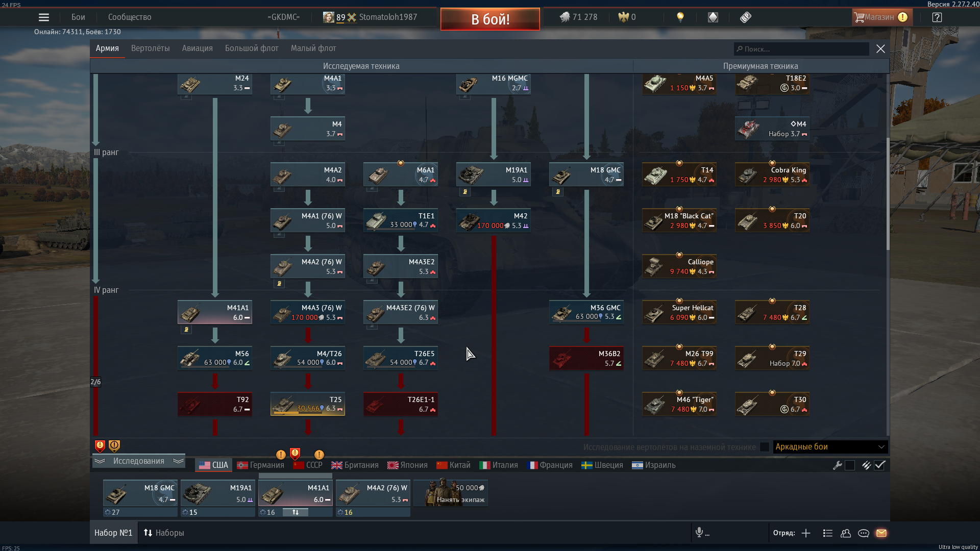Open the Наборы presets button
Viewport: 980px width, 551px height.
[163, 533]
